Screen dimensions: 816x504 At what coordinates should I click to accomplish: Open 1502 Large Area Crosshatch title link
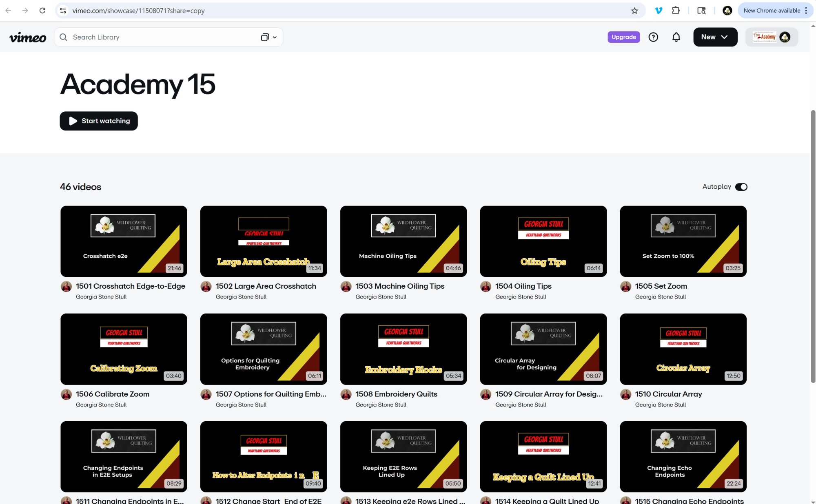tap(266, 286)
